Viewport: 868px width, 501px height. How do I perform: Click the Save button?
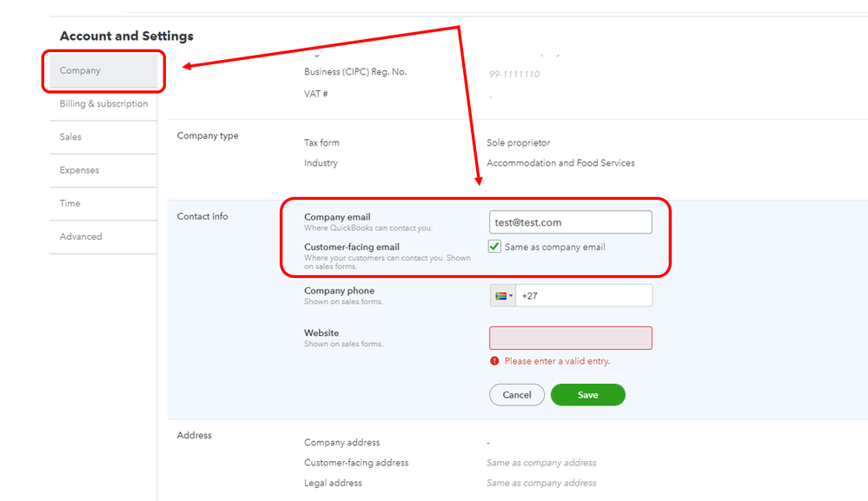coord(587,395)
